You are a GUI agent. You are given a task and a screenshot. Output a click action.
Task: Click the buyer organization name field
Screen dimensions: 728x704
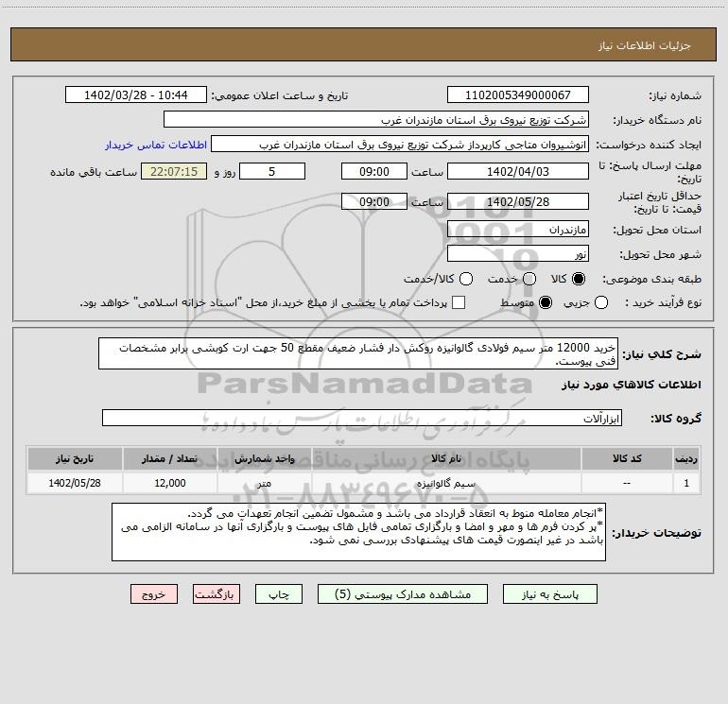(x=376, y=119)
